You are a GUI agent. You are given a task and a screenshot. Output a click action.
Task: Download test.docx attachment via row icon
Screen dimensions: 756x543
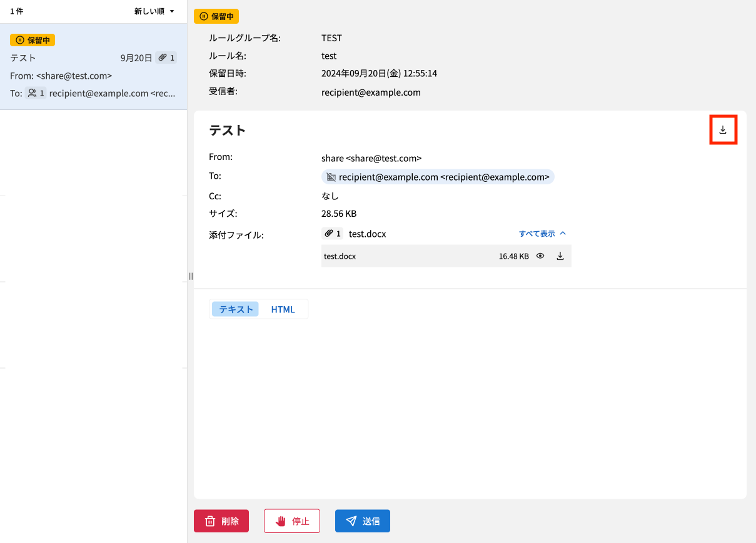[560, 256]
